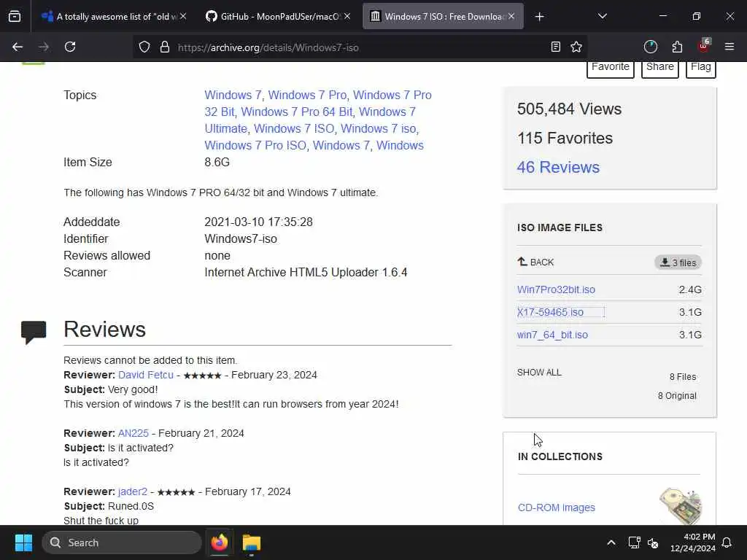Screen dimensions: 747x560
Task: Download X17-59465.iso
Action: [x=550, y=312]
